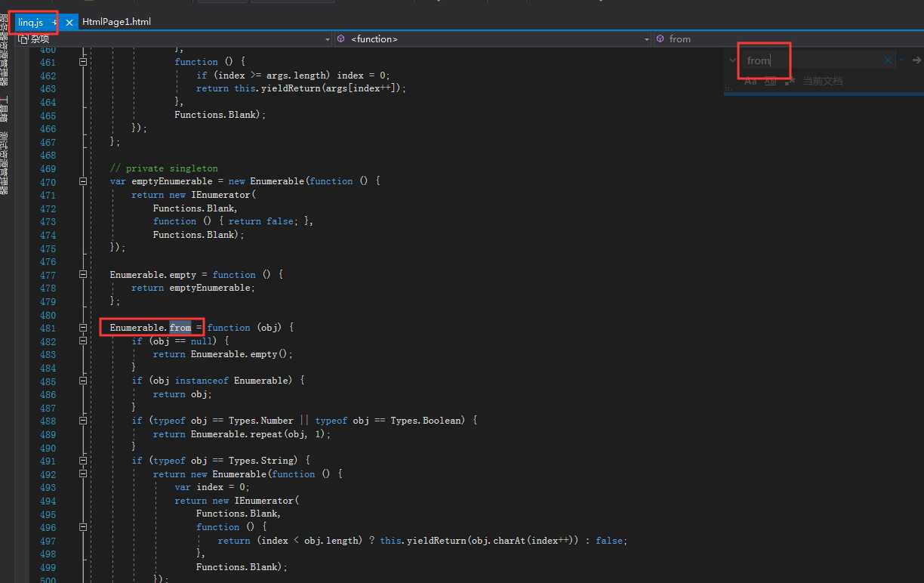Collapse inner function at line 496
Viewport: 924px width, 583px height.
click(83, 527)
